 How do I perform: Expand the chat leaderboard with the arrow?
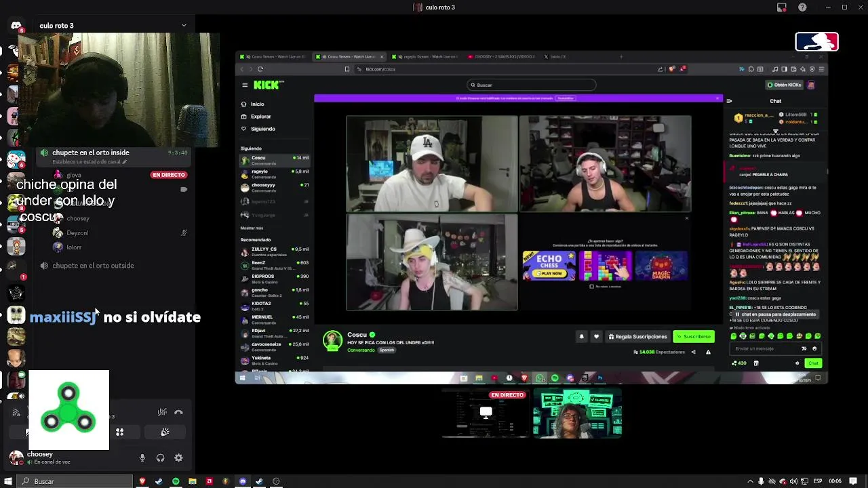click(x=776, y=131)
